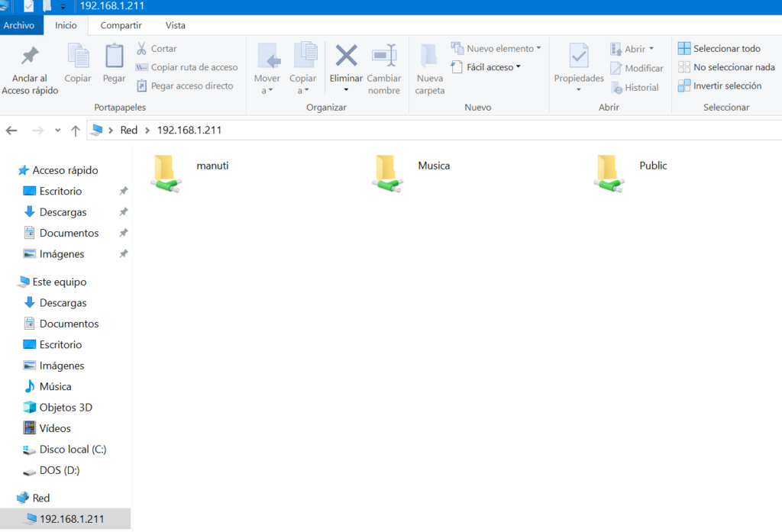Click the Forward navigation arrow
Viewport: 782px width, 532px height.
(x=38, y=131)
